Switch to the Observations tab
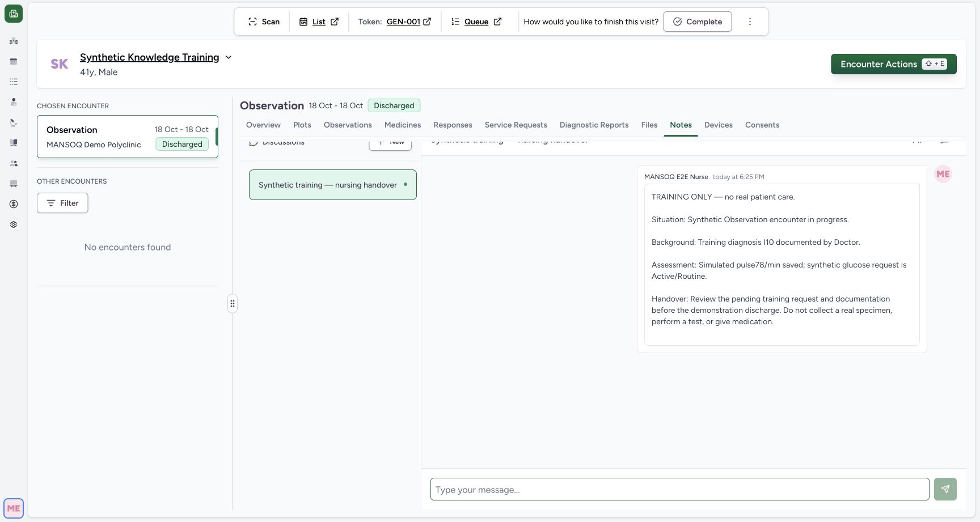Viewport: 980px width, 522px height. (348, 125)
